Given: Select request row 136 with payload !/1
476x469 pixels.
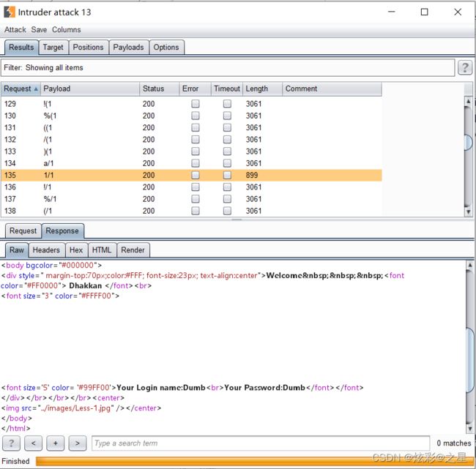Looking at the screenshot, I should (x=191, y=187).
